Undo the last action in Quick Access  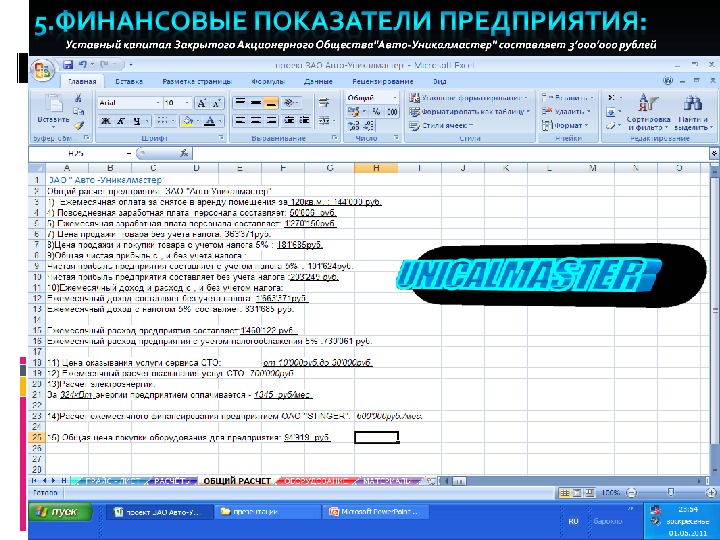click(x=83, y=64)
